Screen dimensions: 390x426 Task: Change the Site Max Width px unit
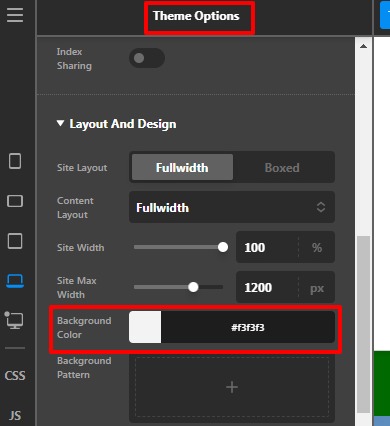[x=317, y=287]
